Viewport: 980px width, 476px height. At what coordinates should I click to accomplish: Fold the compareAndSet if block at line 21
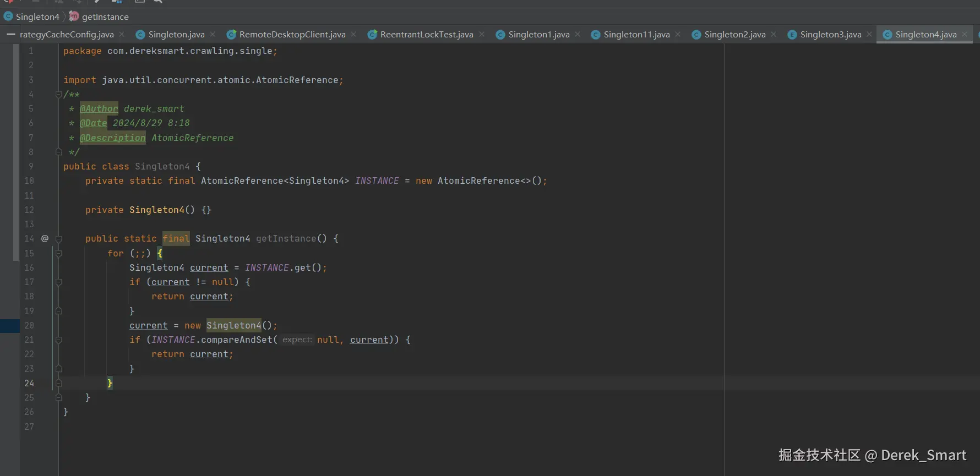point(58,340)
